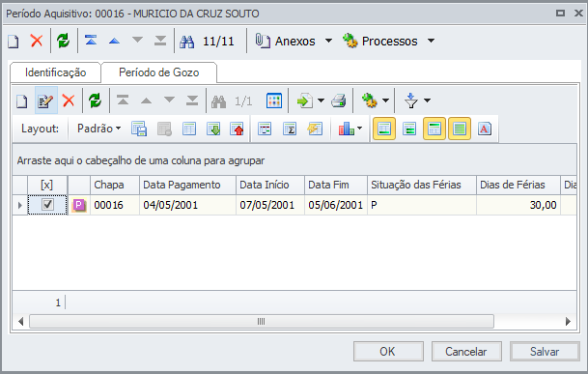Viewport: 588px width, 374px height.
Task: Go to first record in top toolbar
Action: [x=91, y=41]
